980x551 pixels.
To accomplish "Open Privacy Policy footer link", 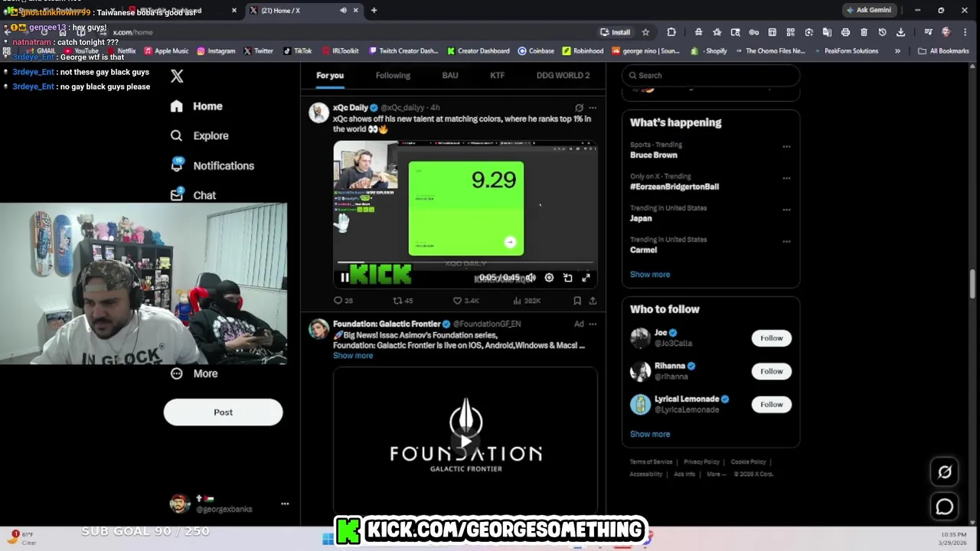I will point(701,462).
